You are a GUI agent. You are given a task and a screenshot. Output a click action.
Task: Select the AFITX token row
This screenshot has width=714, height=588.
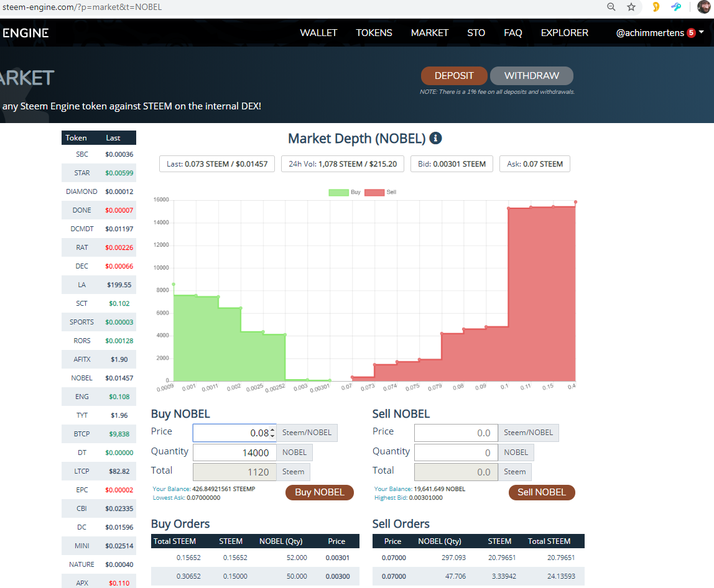pyautogui.click(x=99, y=359)
